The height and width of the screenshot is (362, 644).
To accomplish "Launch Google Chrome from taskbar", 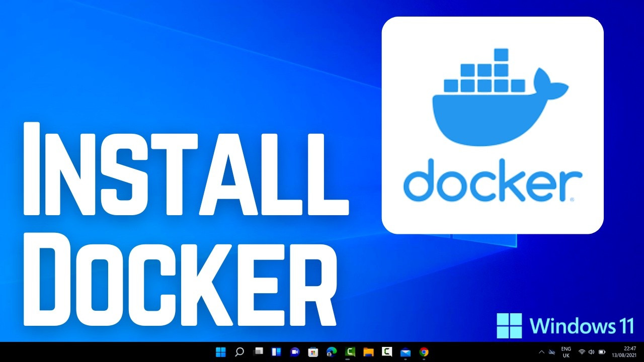I will pyautogui.click(x=424, y=352).
